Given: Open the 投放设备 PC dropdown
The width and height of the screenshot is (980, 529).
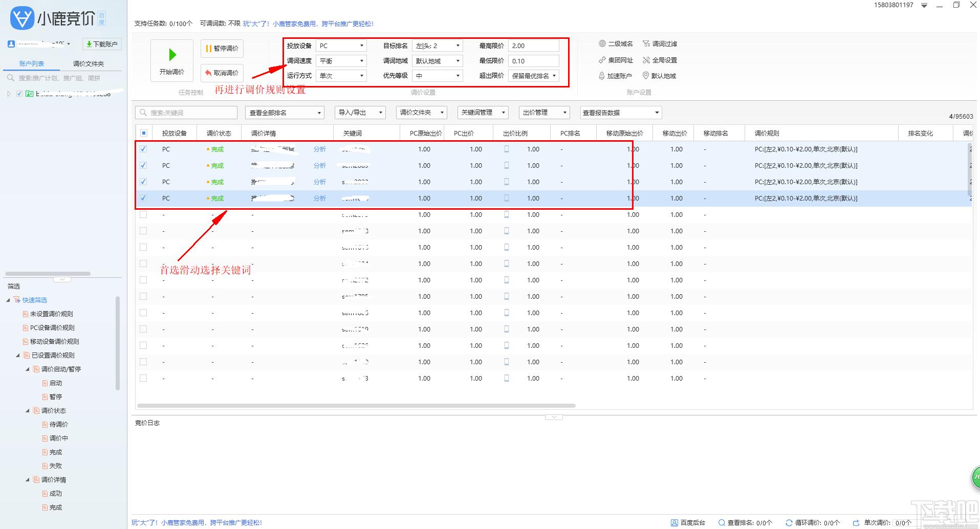Looking at the screenshot, I should (x=341, y=46).
